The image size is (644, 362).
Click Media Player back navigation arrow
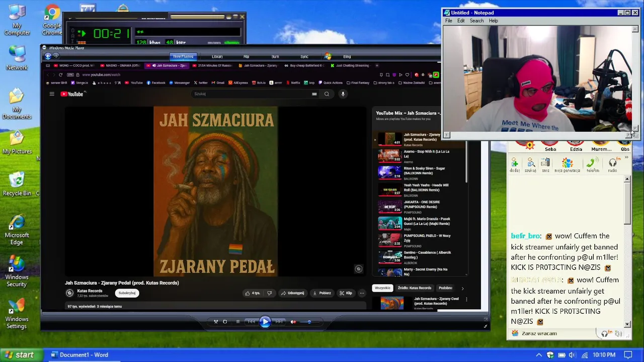pos(48,56)
